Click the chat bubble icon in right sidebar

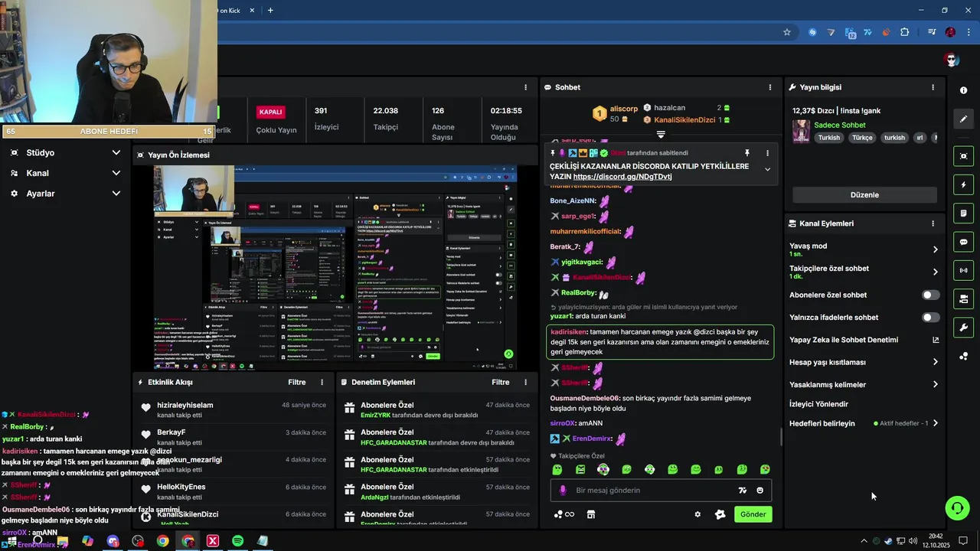[963, 242]
